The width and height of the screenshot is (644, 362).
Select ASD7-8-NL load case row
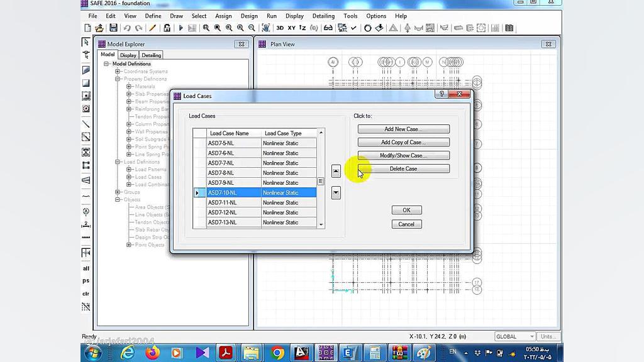point(261,173)
